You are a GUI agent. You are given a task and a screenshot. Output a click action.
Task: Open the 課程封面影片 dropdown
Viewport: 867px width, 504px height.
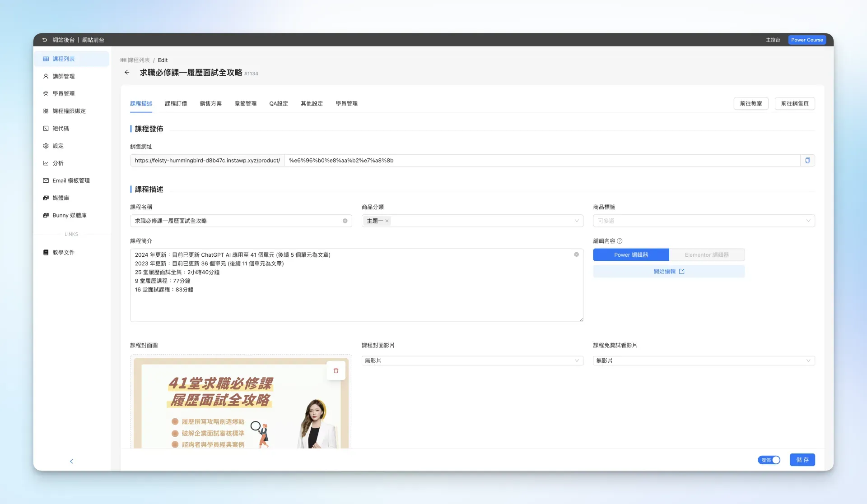[472, 361]
